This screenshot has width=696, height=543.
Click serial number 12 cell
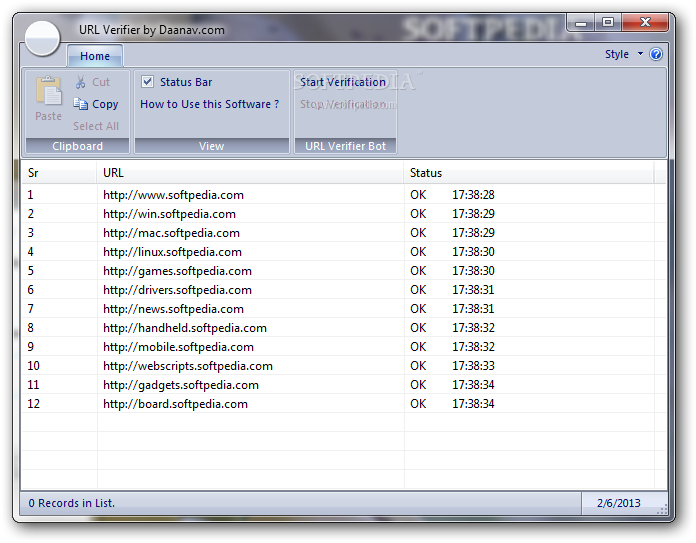click(34, 404)
